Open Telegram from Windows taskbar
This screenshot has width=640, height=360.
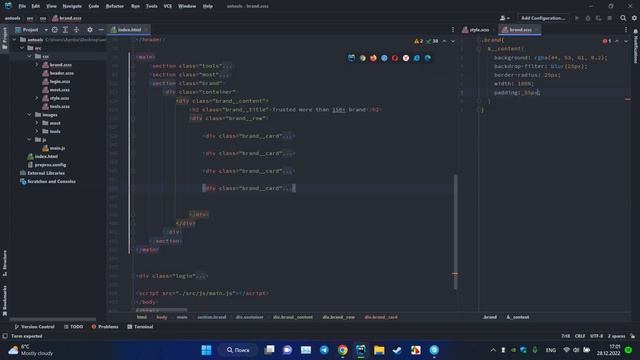(x=324, y=350)
